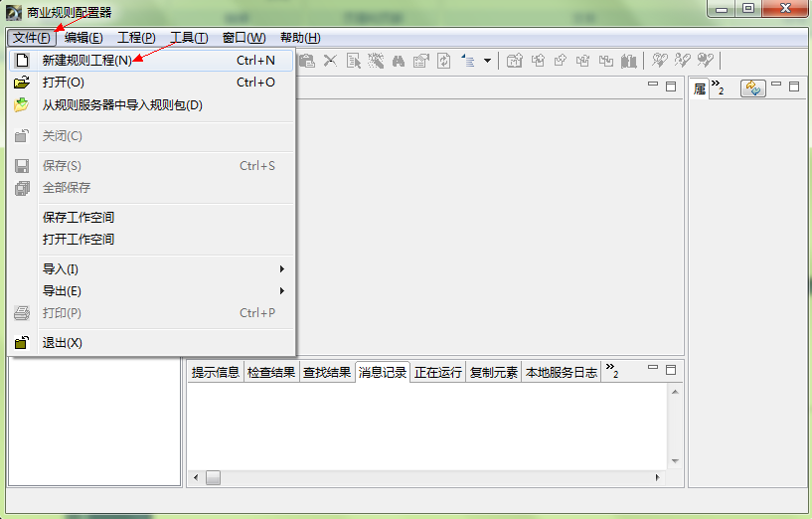The height and width of the screenshot is (519, 812).
Task: Click the sync arrows button in properties panel
Action: (x=753, y=88)
